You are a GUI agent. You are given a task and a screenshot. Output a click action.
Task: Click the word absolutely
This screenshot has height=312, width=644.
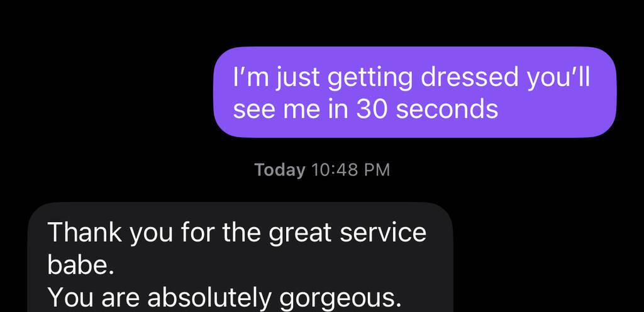click(x=209, y=298)
